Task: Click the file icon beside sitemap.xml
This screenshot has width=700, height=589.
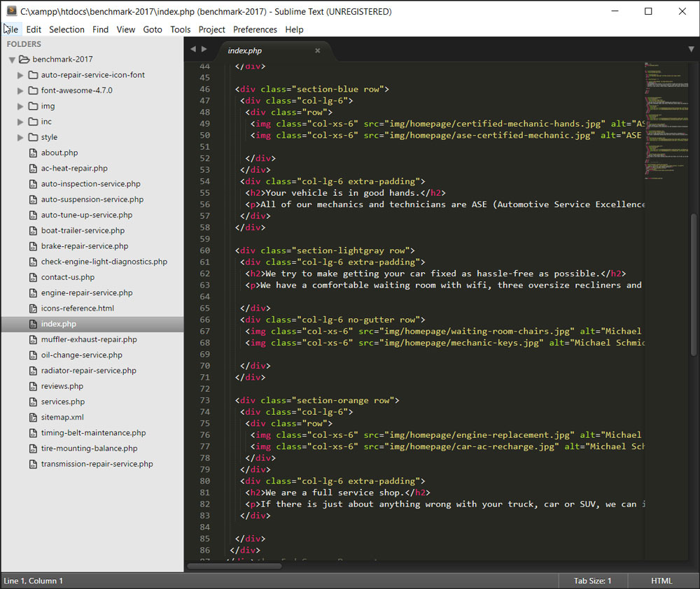Action: [x=32, y=417]
